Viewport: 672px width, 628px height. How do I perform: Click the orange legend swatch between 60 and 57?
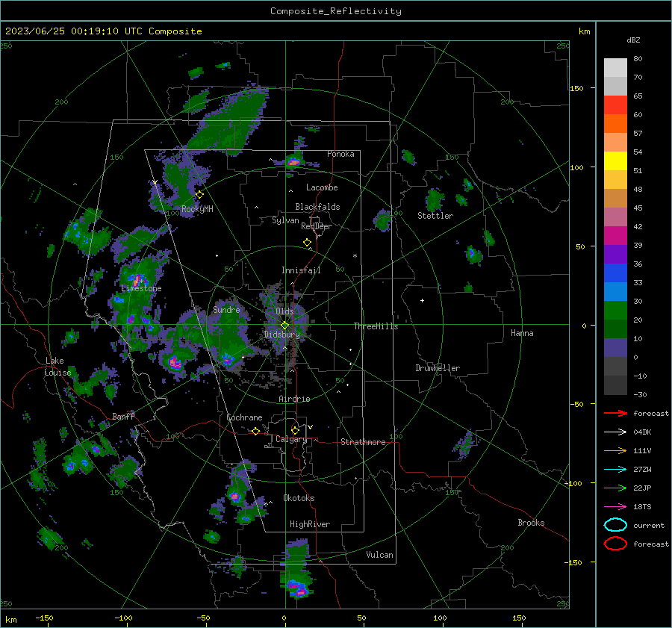(615, 124)
